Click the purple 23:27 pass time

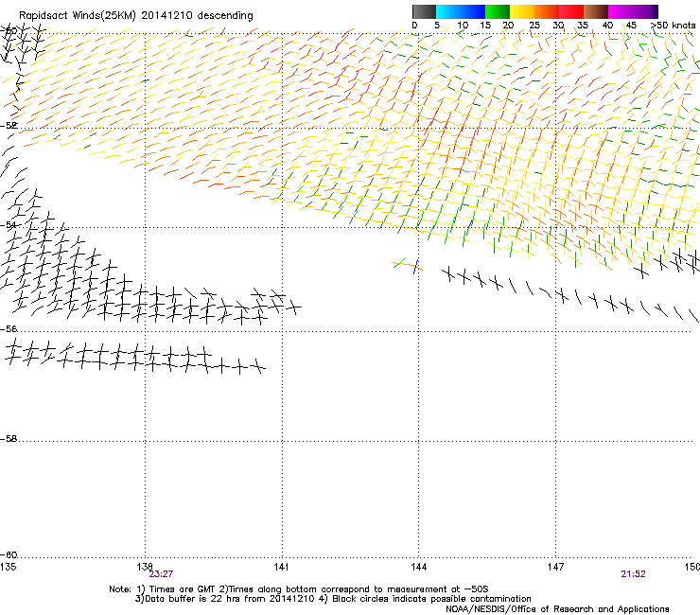click(x=161, y=574)
